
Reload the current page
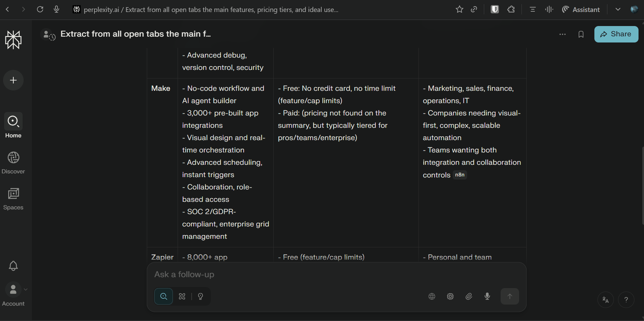click(40, 10)
